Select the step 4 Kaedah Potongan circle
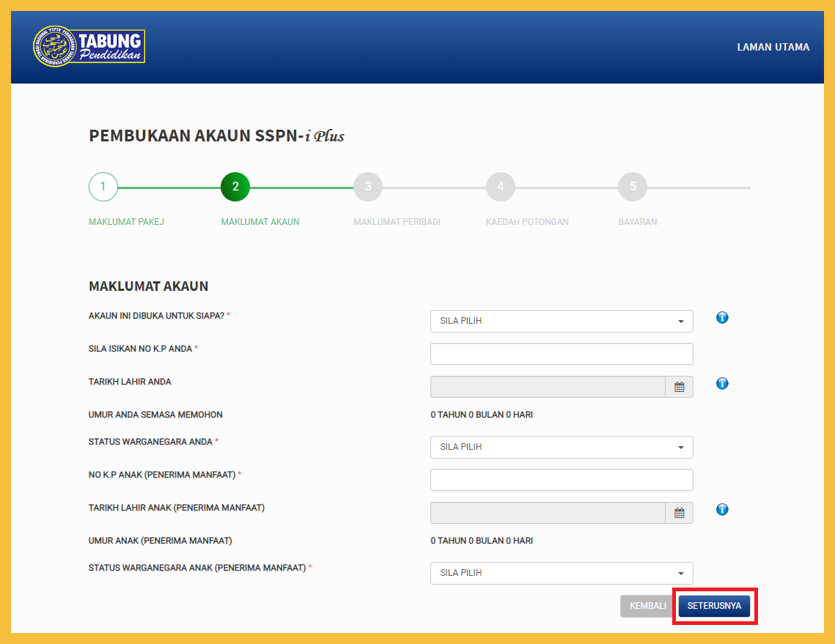The height and width of the screenshot is (644, 835). pyautogui.click(x=501, y=187)
